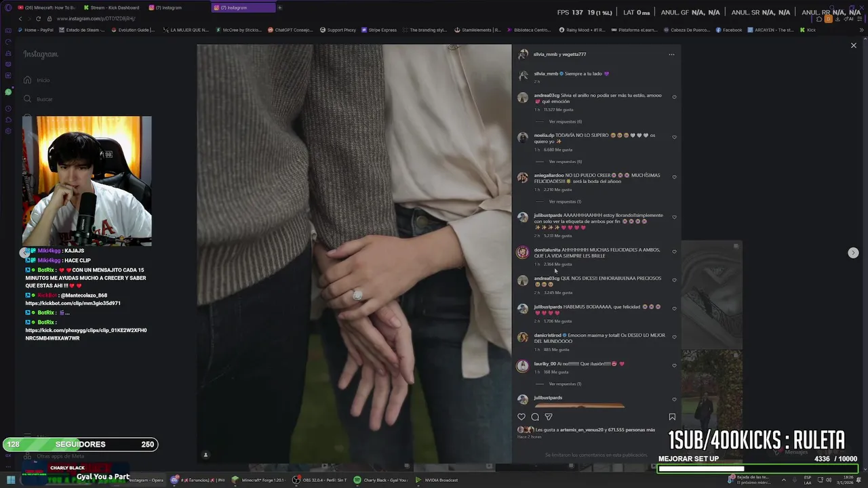Open the three-dot options menu of the post

coord(671,54)
